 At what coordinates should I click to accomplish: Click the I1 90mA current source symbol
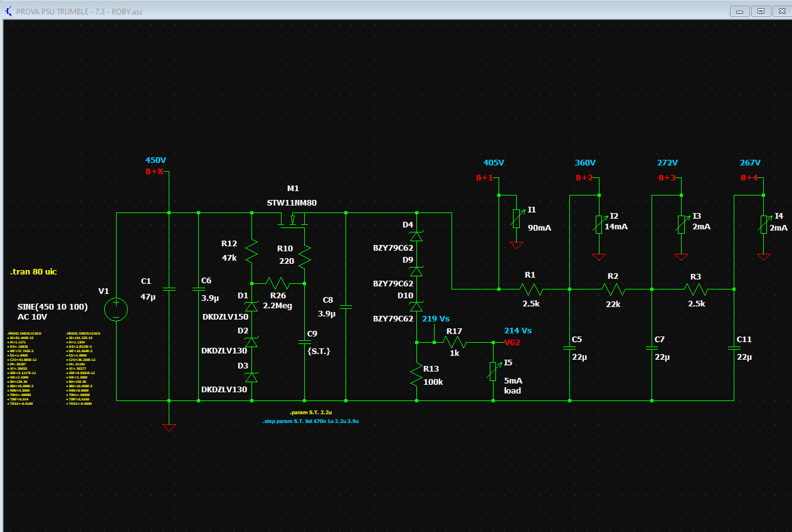coord(516,219)
